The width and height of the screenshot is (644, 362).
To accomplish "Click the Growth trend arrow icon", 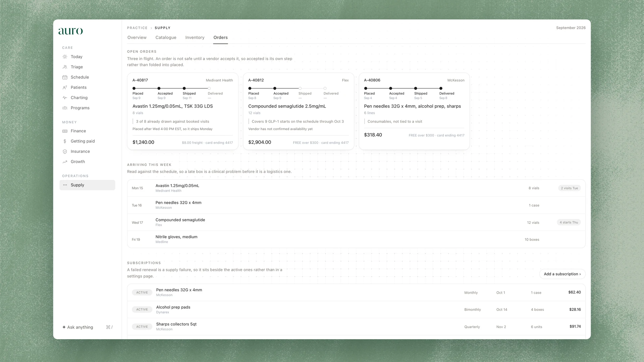I will [x=65, y=162].
